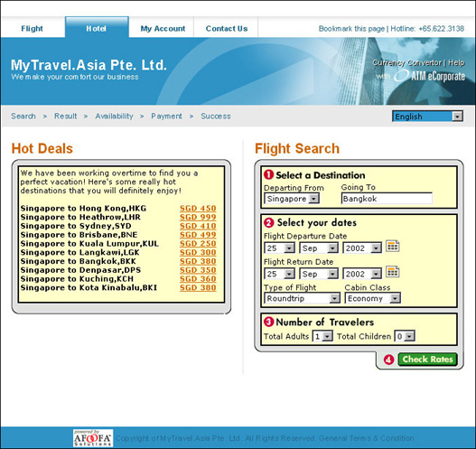Open the Currency Convertor link
This screenshot has width=476, height=449.
406,62
